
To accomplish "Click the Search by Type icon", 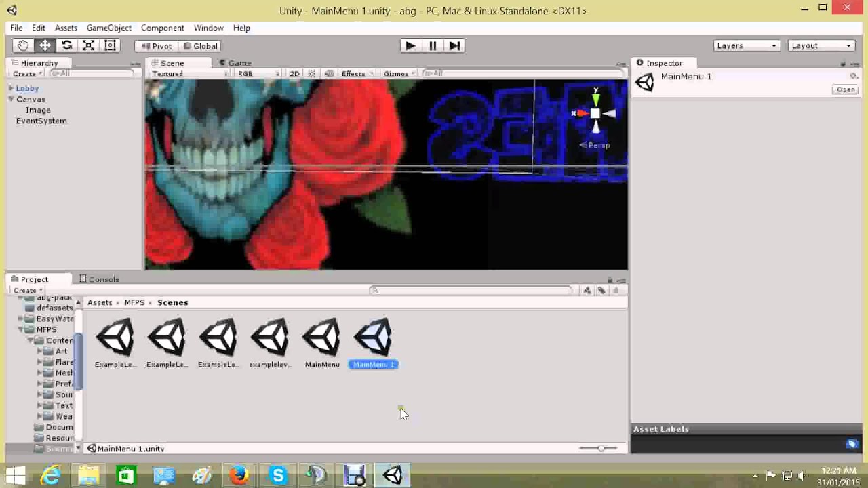I will 587,290.
